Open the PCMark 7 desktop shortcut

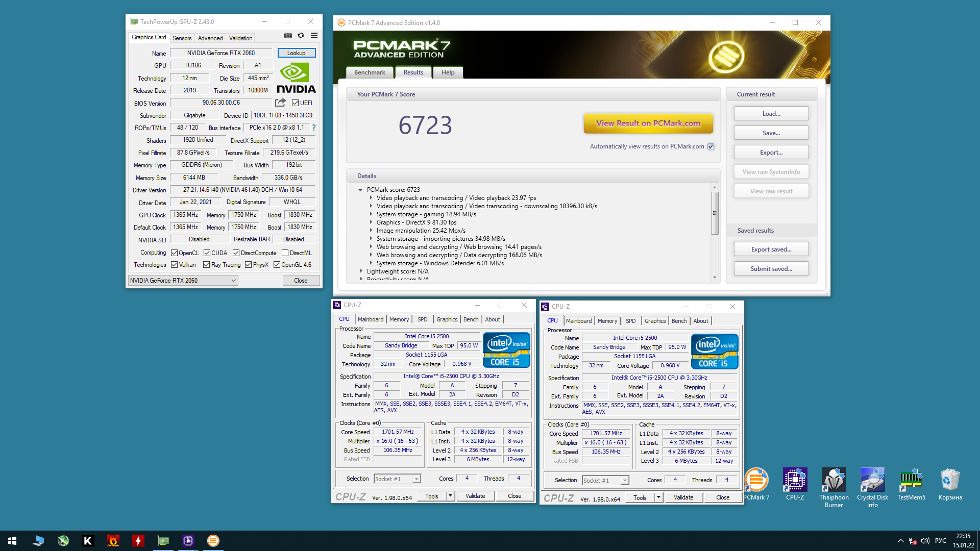pos(756,485)
